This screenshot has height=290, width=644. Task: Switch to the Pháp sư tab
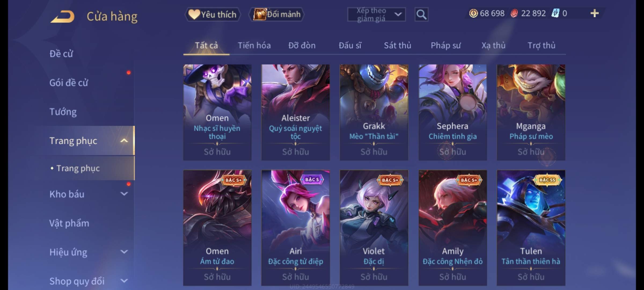pos(446,45)
